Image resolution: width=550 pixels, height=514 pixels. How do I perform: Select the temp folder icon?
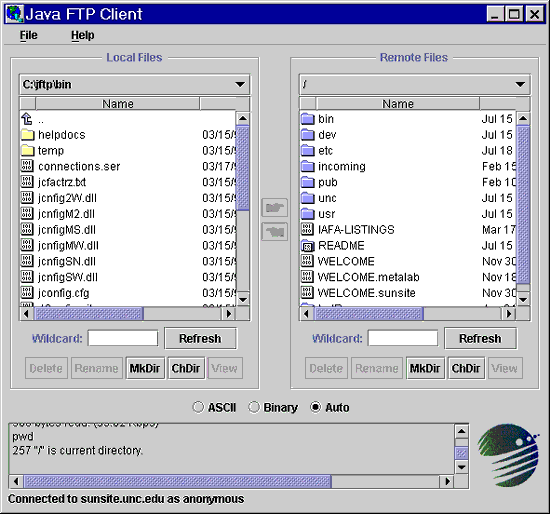(x=27, y=151)
